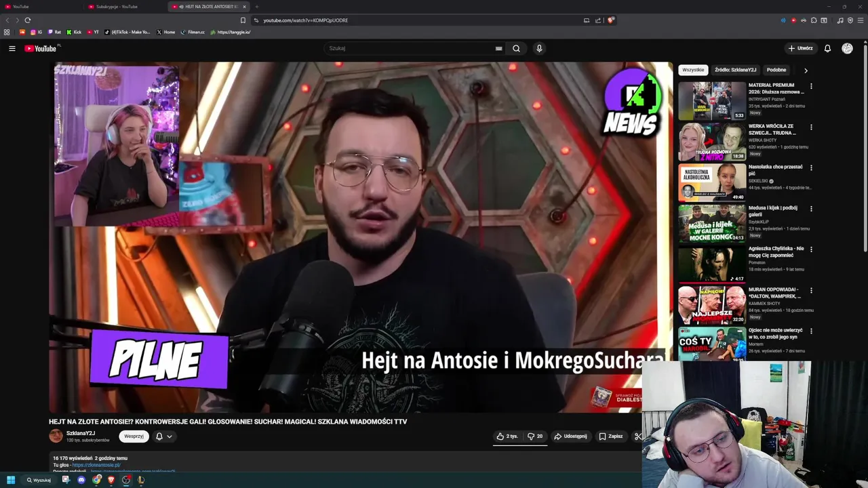Image resolution: width=868 pixels, height=488 pixels.
Task: Dislike the video with thumbs down
Action: point(535,436)
